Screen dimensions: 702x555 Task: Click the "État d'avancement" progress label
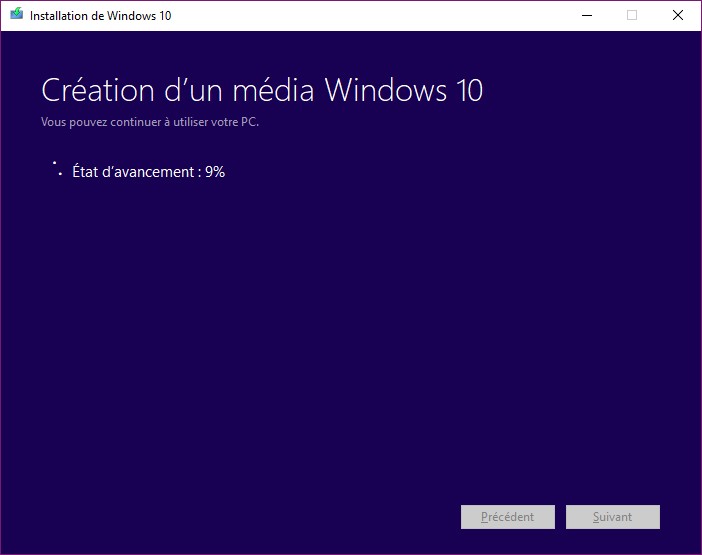pos(134,172)
